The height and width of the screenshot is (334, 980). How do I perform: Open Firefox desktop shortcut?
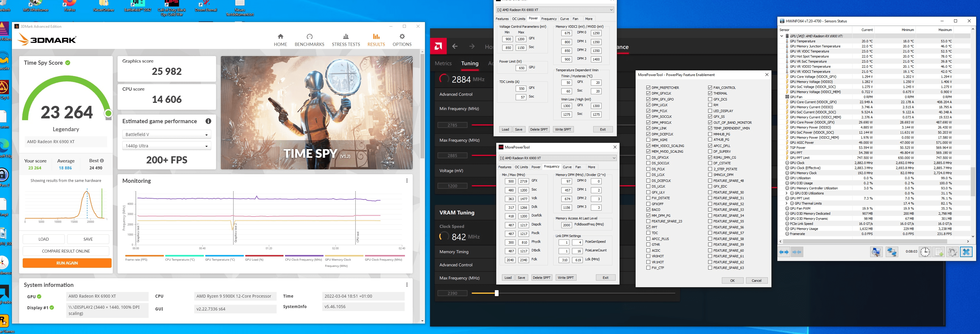pyautogui.click(x=70, y=6)
